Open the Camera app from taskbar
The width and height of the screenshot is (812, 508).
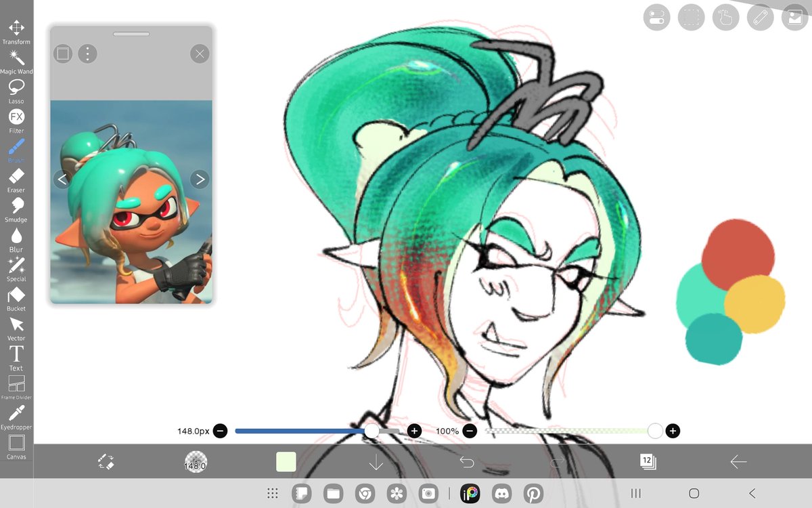pyautogui.click(x=428, y=494)
